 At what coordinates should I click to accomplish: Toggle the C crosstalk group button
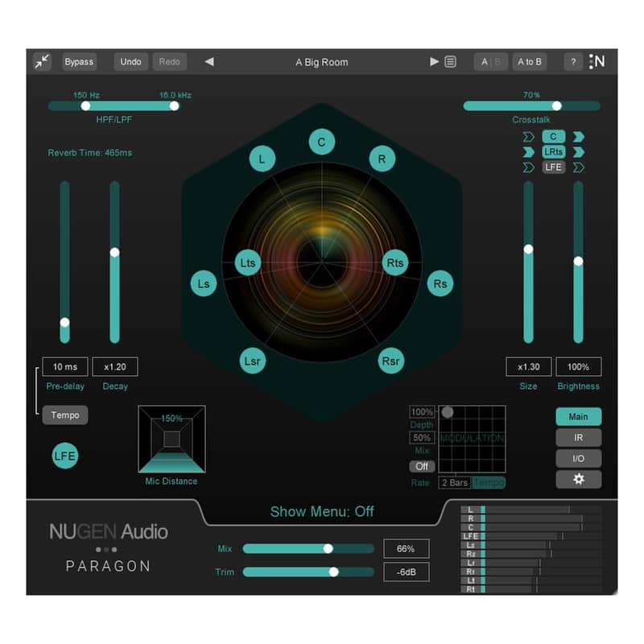coord(553,136)
